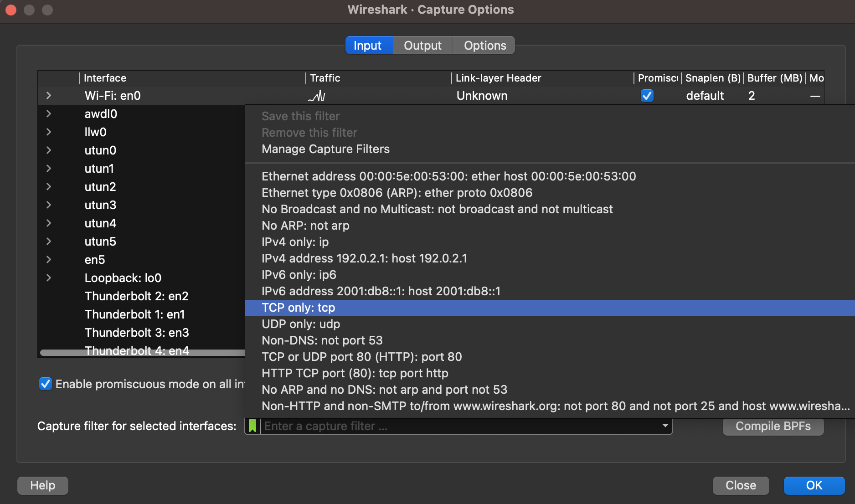Expand the Loopback: lo0 interface row

(49, 278)
